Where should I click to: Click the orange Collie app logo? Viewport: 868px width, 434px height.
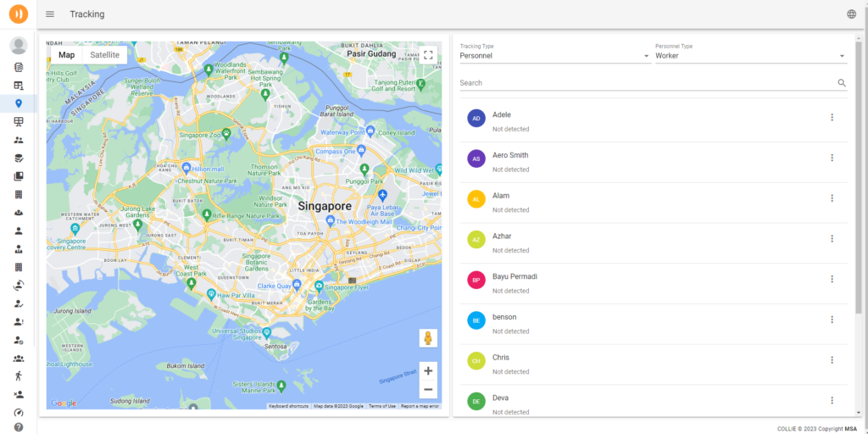point(19,14)
